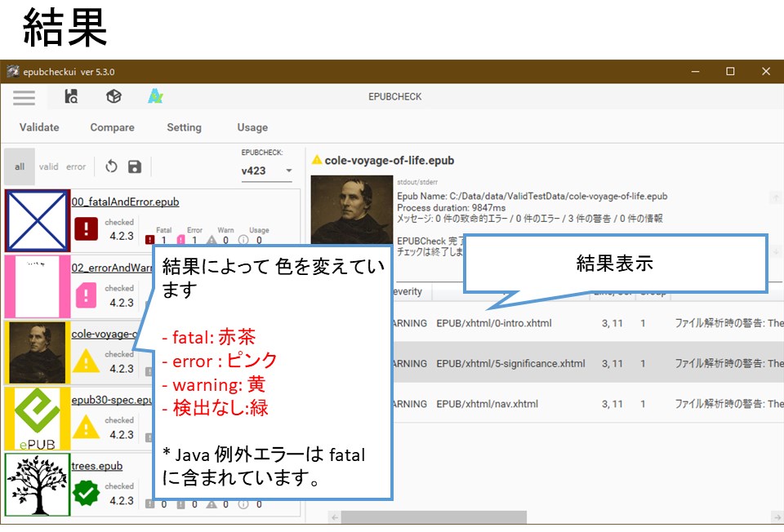
Task: Click the save-with-search toolbar icon
Action: [70, 96]
